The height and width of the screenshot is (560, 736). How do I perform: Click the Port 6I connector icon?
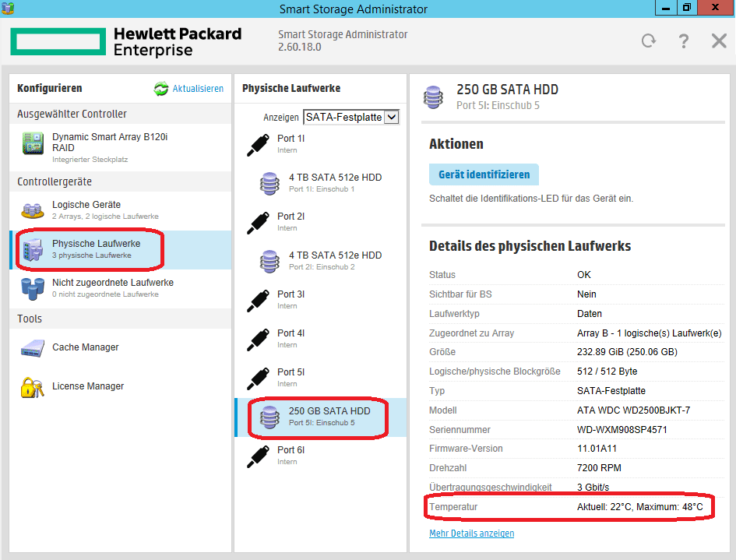point(258,456)
